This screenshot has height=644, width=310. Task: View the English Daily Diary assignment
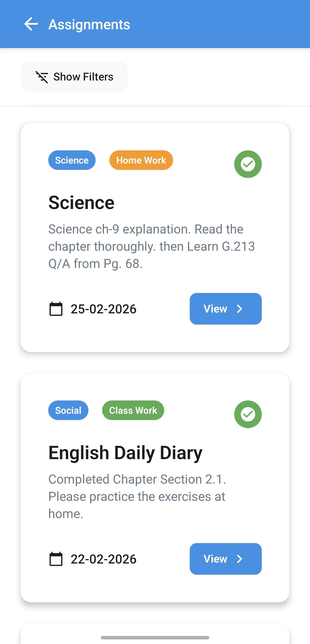coord(225,559)
